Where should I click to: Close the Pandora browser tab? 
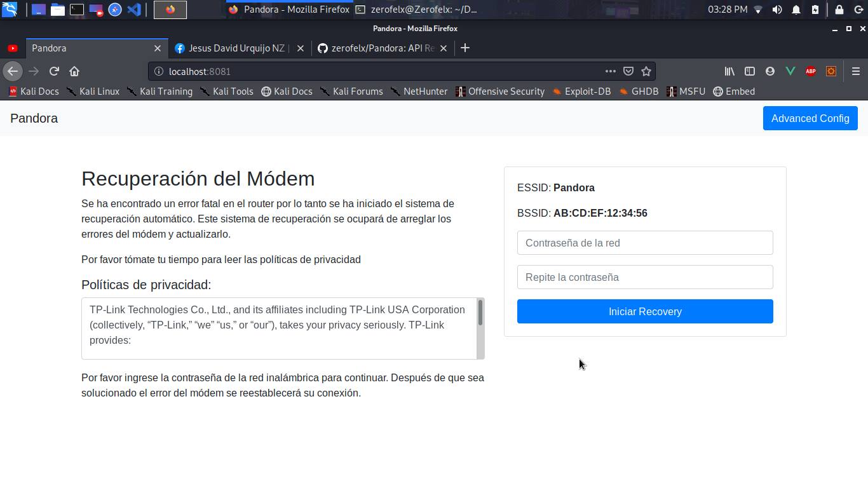coord(158,48)
